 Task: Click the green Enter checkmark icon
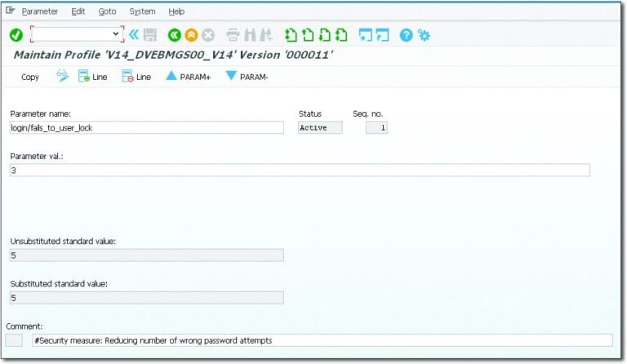(16, 35)
